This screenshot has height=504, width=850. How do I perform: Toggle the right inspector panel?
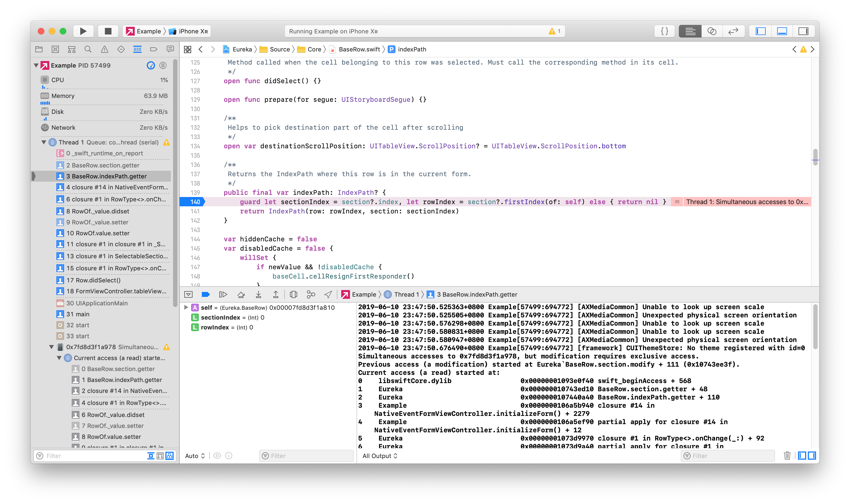point(804,31)
